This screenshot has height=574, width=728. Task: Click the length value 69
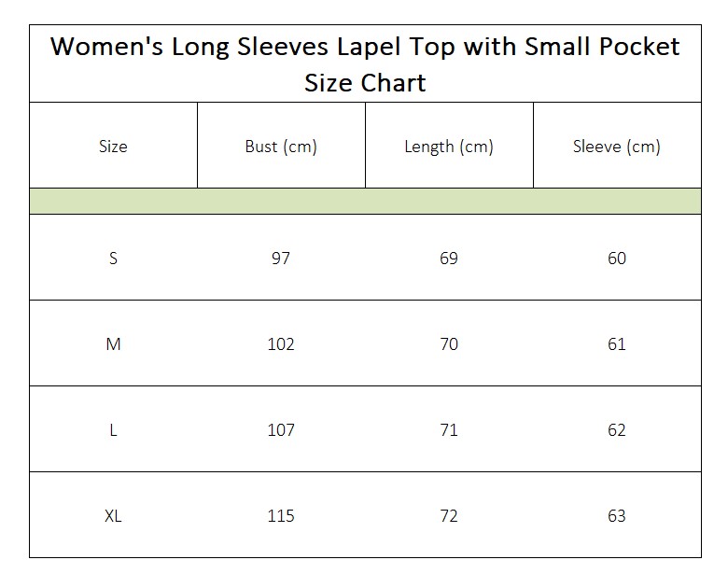coord(449,258)
